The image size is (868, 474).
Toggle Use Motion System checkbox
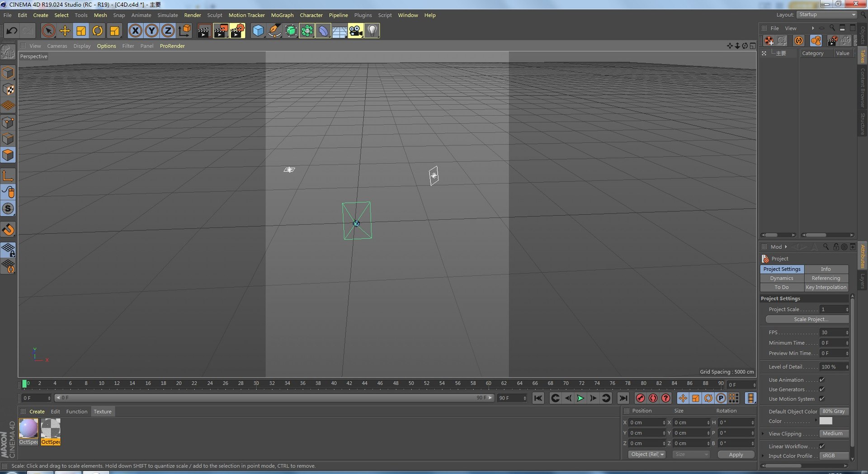point(822,399)
